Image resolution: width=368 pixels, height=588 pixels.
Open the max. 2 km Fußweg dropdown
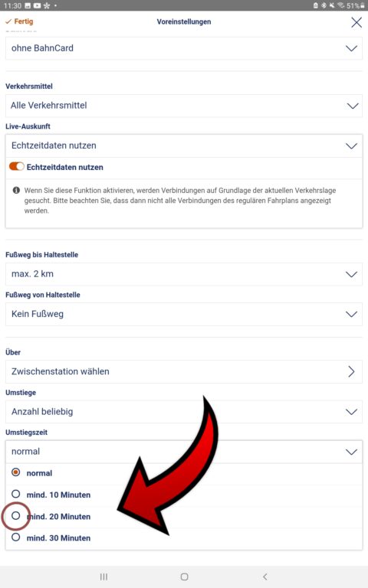(x=184, y=274)
